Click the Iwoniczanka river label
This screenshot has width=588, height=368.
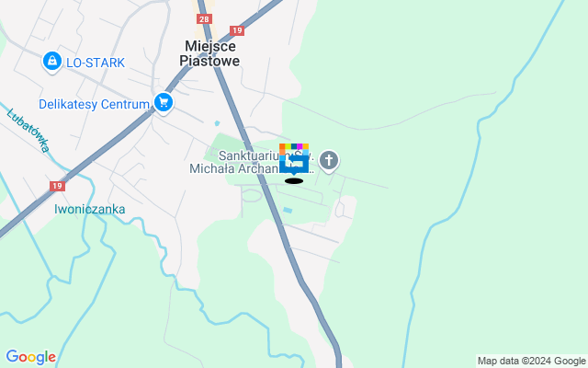point(90,209)
